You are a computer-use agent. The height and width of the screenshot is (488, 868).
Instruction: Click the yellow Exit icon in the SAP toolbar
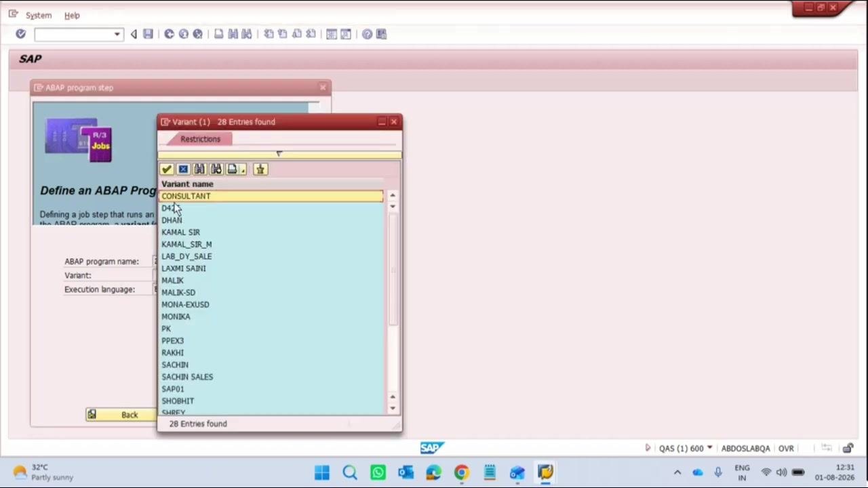[183, 34]
